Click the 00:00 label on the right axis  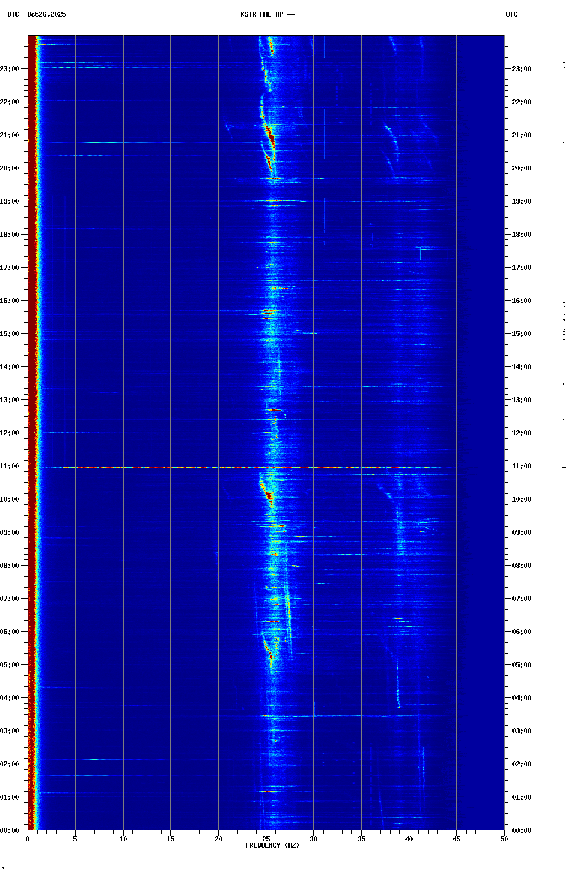coord(521,830)
